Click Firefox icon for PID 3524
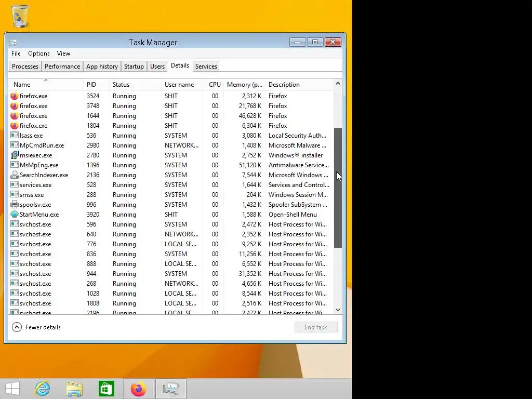The width and height of the screenshot is (532, 399). pos(14,96)
